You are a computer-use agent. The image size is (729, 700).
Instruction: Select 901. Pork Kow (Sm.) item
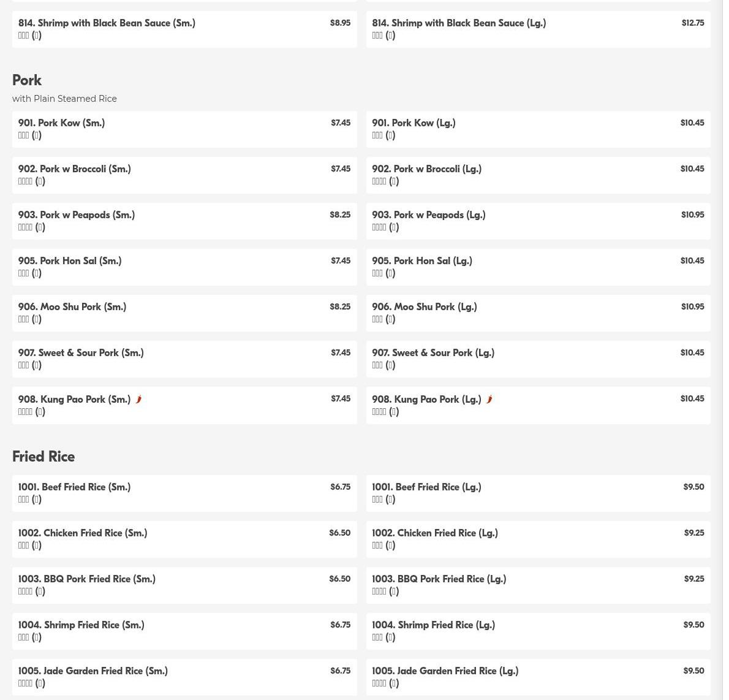pos(184,129)
